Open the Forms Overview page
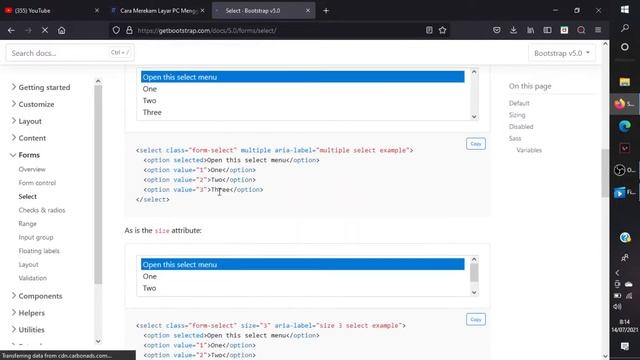640x360 pixels. (x=32, y=169)
